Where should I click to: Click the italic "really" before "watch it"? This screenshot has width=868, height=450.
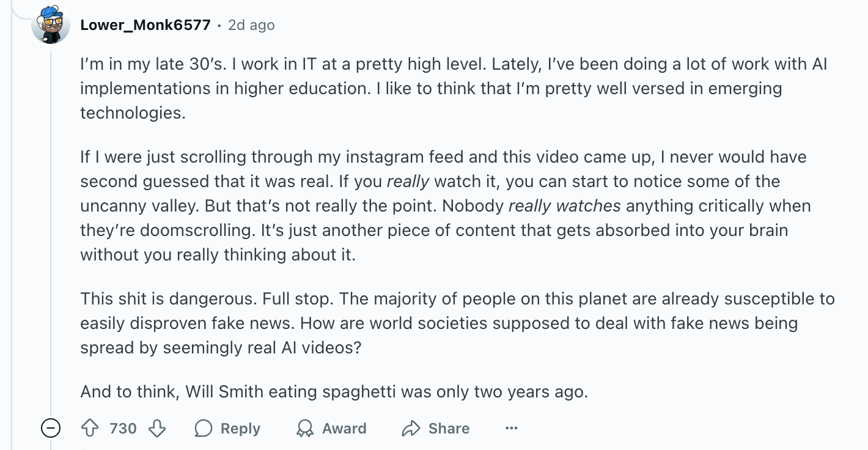point(408,182)
